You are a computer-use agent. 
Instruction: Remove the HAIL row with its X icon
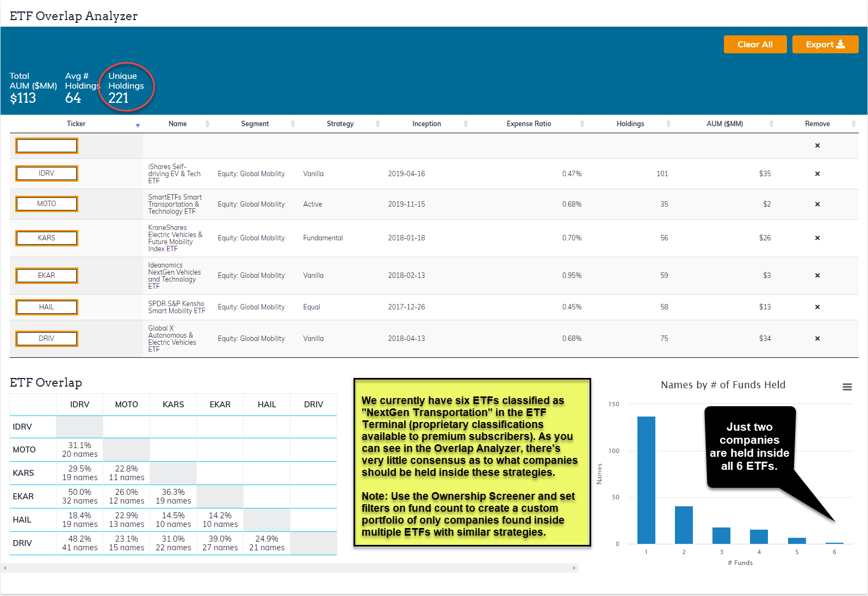click(x=817, y=307)
